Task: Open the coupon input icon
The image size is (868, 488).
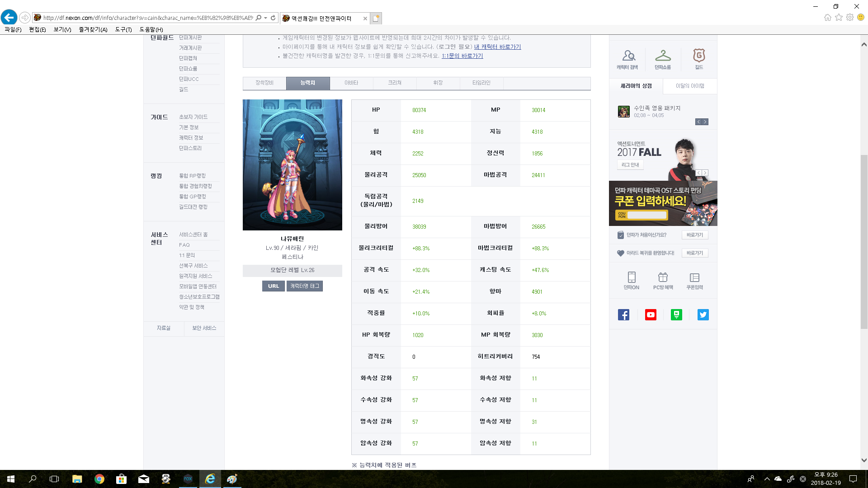Action: (x=694, y=277)
